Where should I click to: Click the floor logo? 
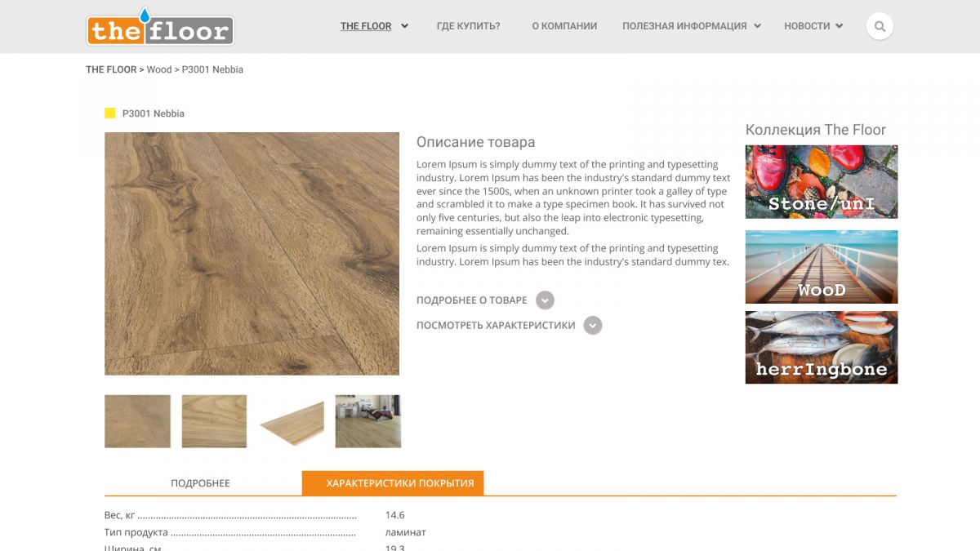[x=160, y=27]
